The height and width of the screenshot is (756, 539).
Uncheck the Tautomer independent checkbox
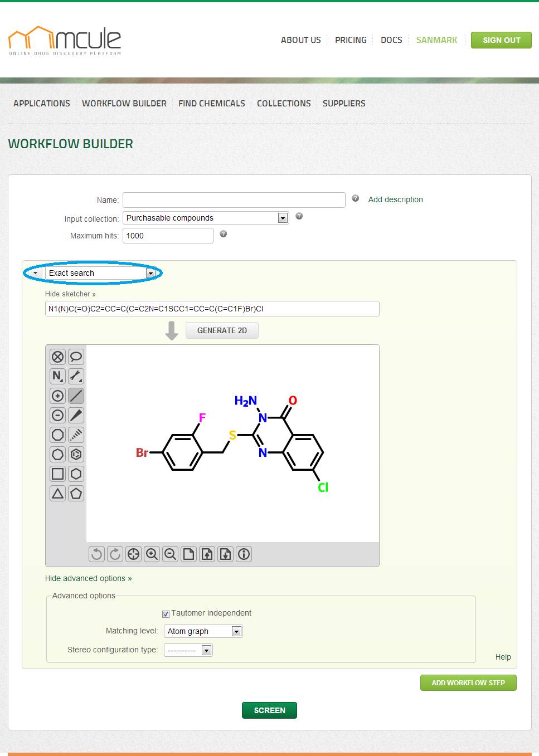(x=166, y=614)
